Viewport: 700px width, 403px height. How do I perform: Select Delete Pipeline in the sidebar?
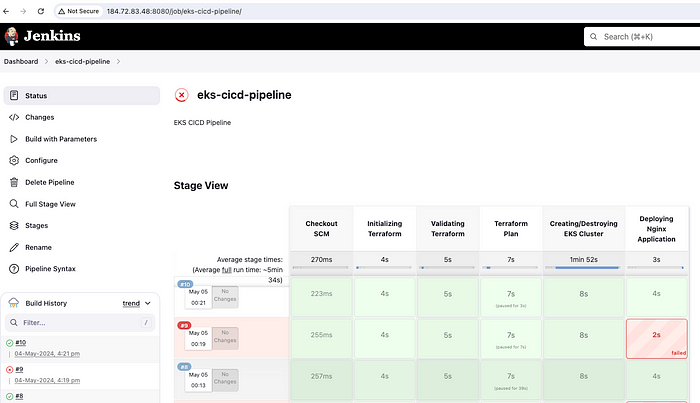pyautogui.click(x=50, y=182)
